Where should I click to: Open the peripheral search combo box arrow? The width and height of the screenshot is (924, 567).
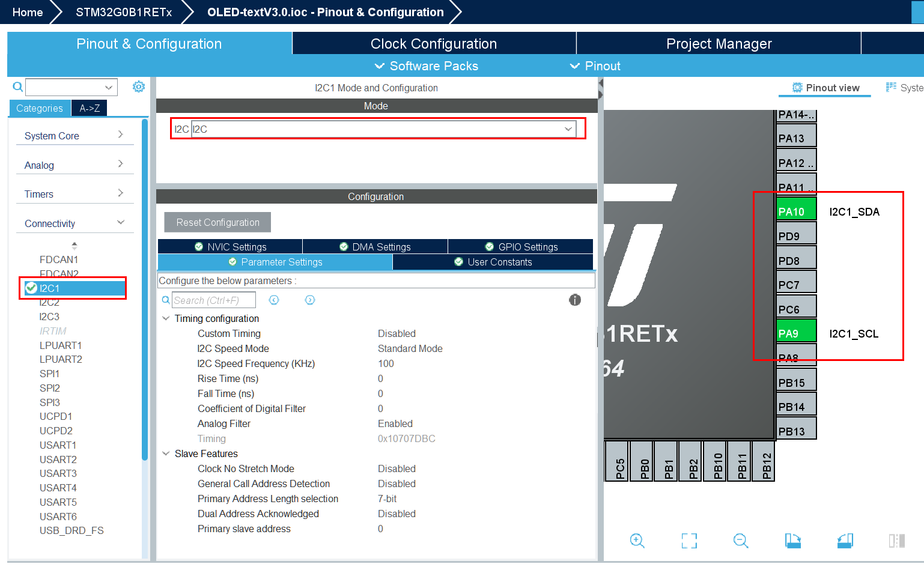click(109, 87)
